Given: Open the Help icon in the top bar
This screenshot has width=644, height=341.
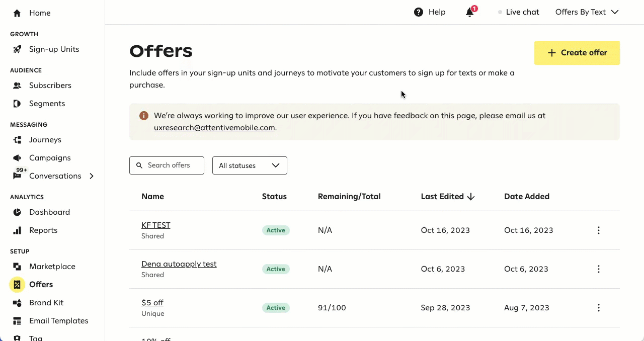Looking at the screenshot, I should (418, 12).
